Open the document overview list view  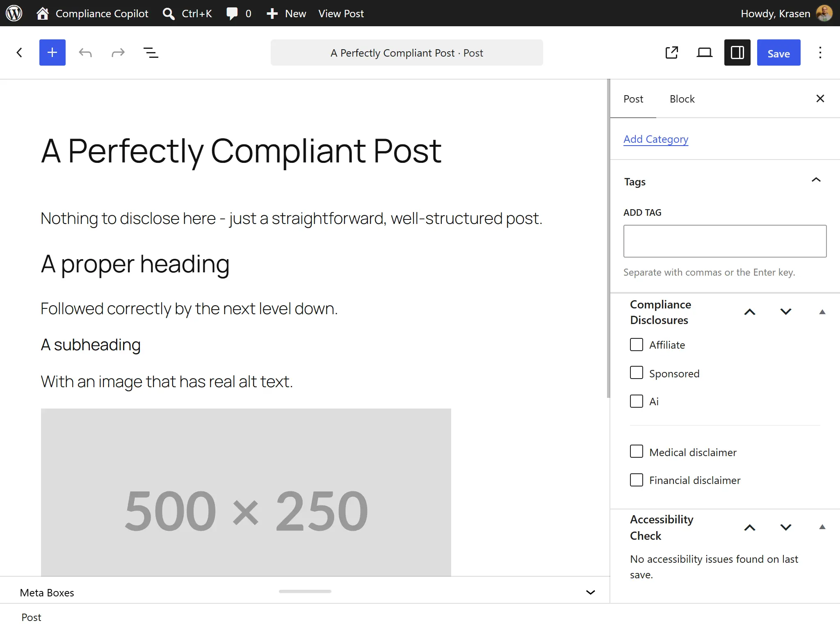click(151, 52)
